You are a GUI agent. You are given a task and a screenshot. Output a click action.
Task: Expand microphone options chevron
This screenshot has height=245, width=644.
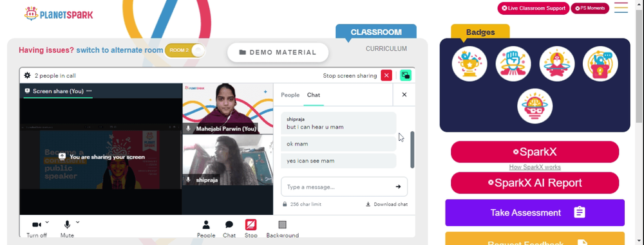[78, 222]
